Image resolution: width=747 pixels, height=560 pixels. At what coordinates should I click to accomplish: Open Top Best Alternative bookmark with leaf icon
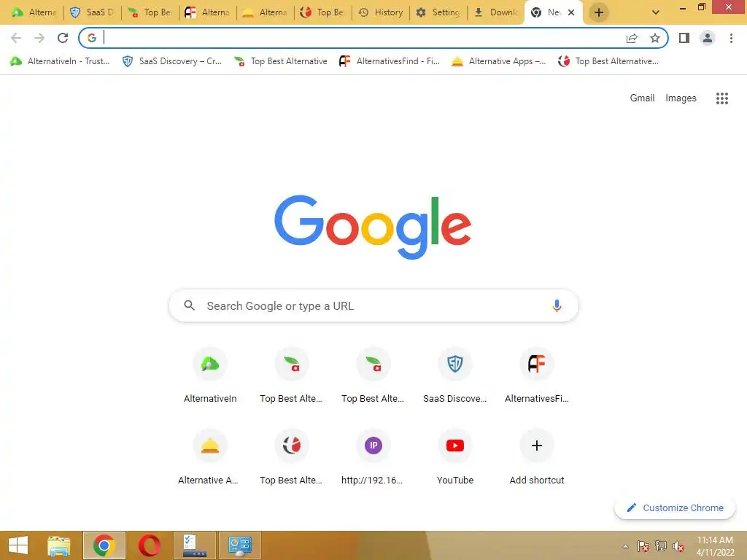click(x=281, y=61)
